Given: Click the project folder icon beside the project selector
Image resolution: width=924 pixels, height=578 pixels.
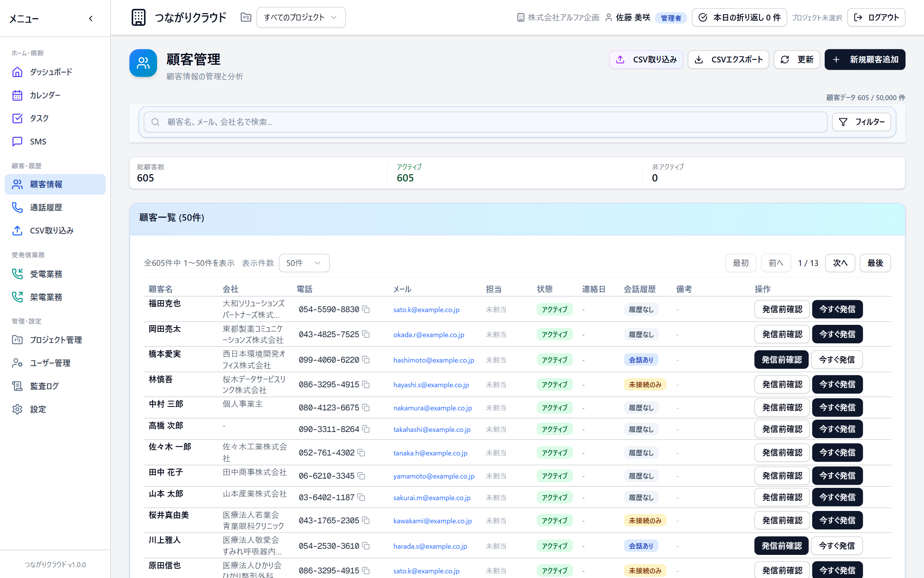Looking at the screenshot, I should [246, 17].
